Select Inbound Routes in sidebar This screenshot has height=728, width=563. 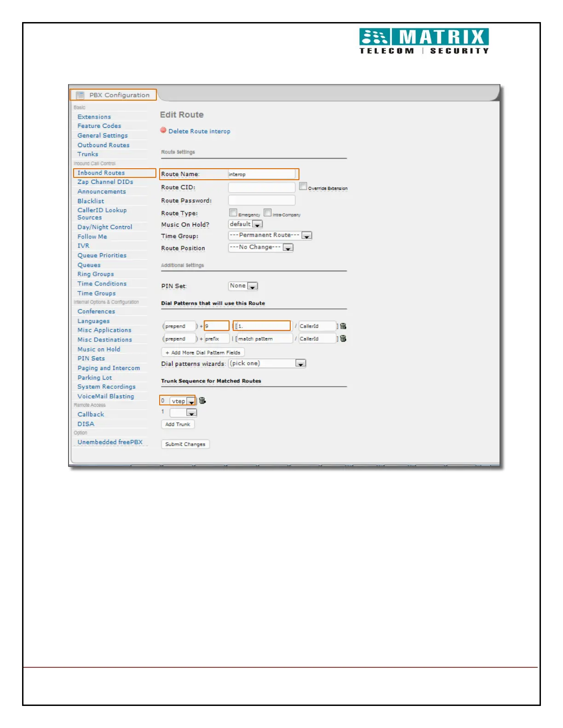[101, 173]
